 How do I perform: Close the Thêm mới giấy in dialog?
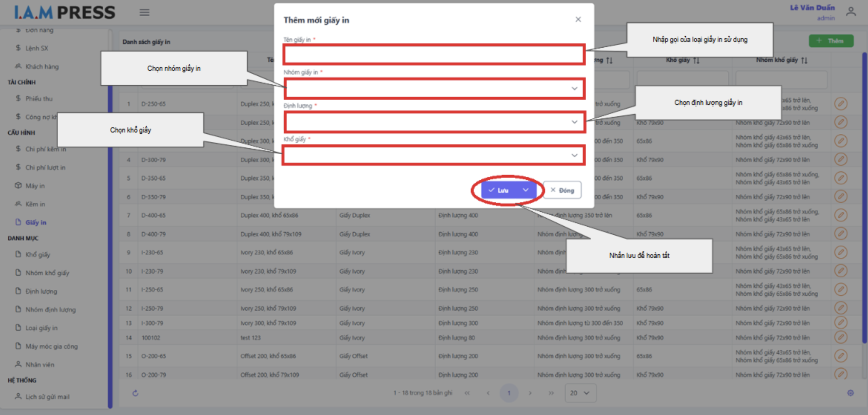tap(578, 19)
